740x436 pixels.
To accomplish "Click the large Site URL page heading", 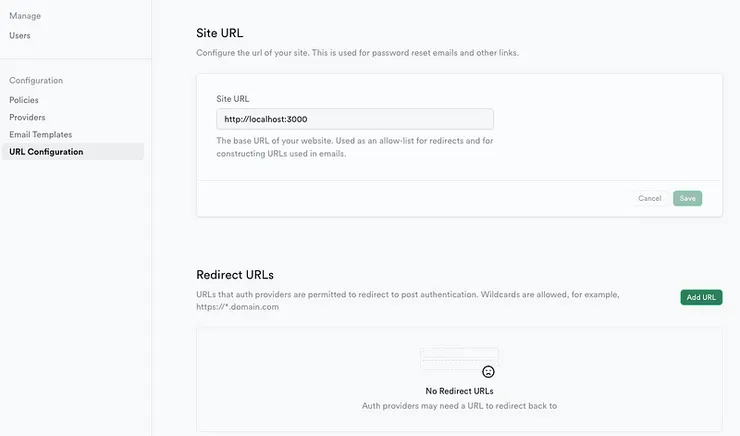I will pyautogui.click(x=220, y=33).
